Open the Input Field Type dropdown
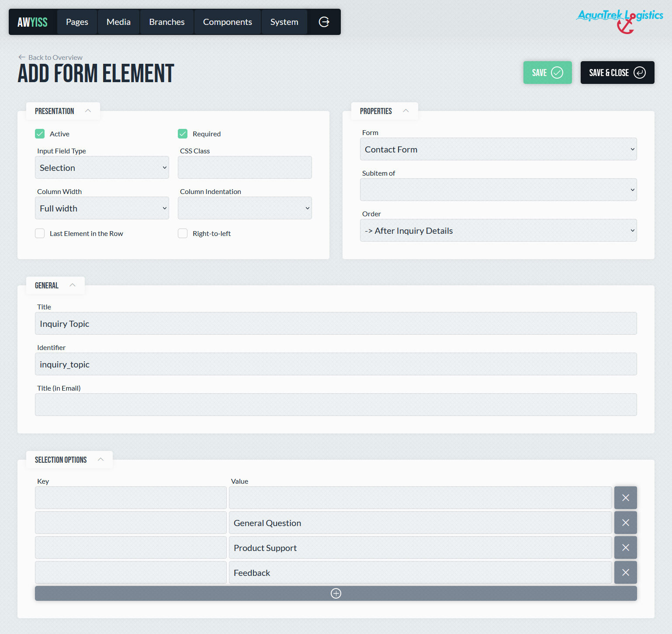This screenshot has width=672, height=634. 102,168
